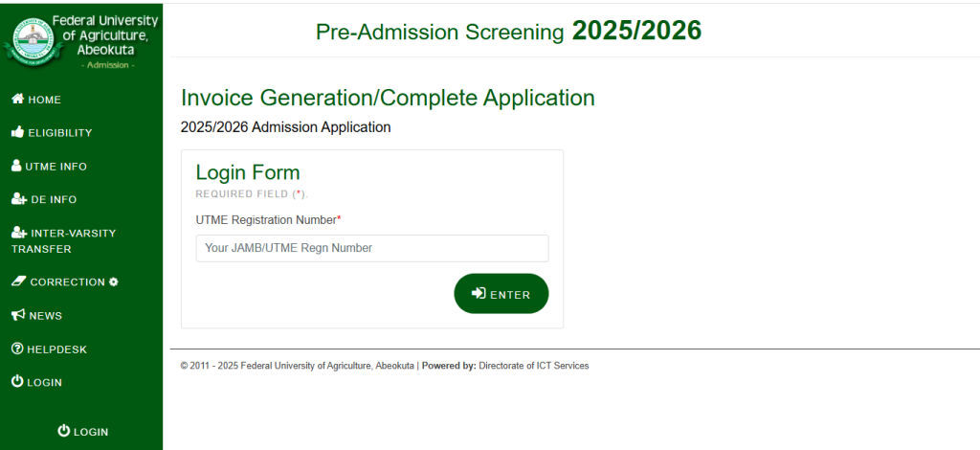Open the HOME menu item
The height and width of the screenshot is (450, 980).
[x=36, y=100]
